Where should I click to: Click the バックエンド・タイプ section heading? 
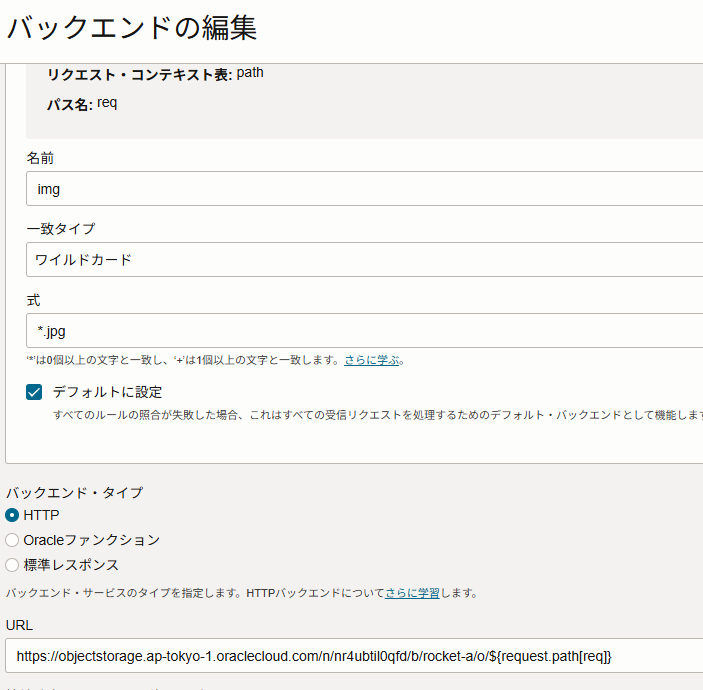click(74, 492)
